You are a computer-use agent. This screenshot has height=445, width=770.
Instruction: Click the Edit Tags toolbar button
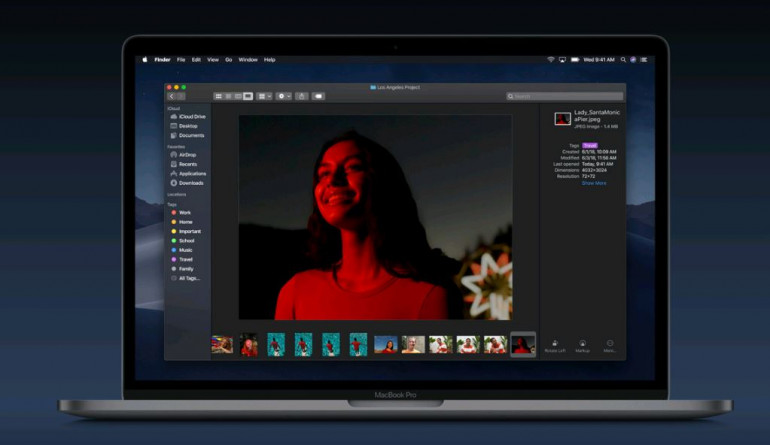[x=318, y=96]
